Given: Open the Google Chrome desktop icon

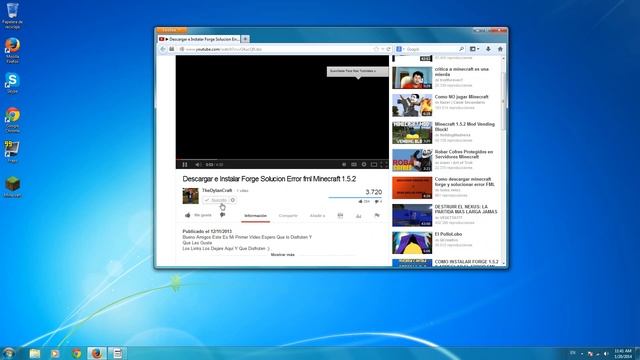Looking at the screenshot, I should 12,120.
